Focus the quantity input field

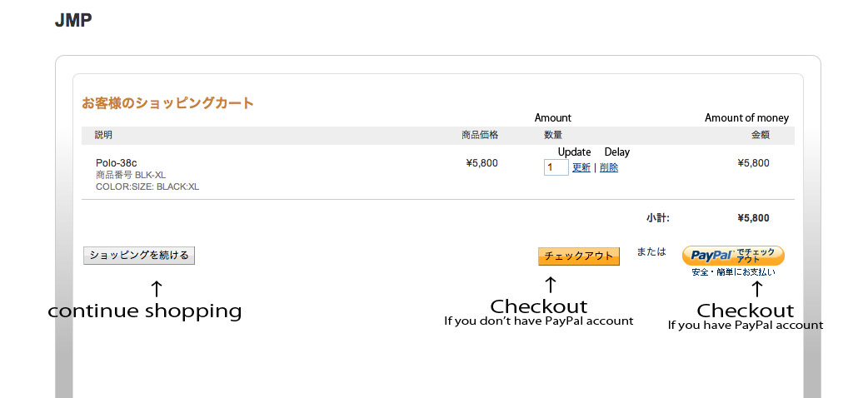point(556,167)
